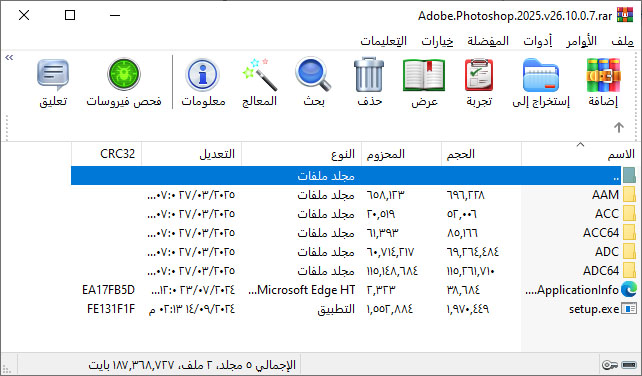Click the إستخراج إلى (Extract to) icon
The width and height of the screenshot is (642, 376).
pos(541,75)
